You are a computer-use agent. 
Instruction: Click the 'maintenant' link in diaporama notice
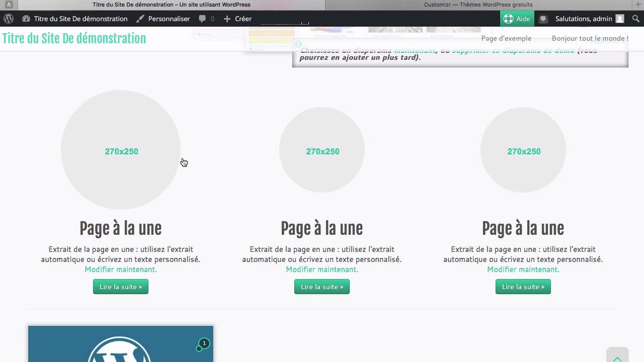click(x=415, y=50)
